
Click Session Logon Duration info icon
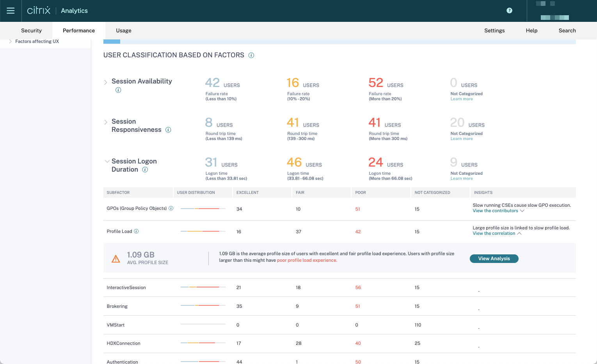[x=145, y=170]
